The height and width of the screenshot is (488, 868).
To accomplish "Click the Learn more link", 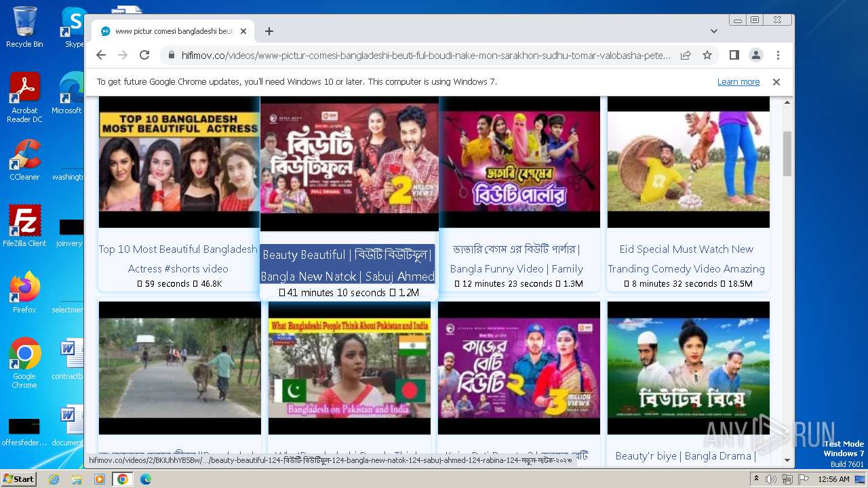I will (x=738, y=81).
